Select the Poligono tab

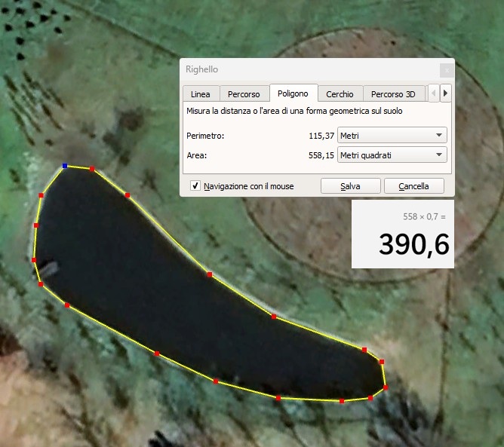point(293,93)
